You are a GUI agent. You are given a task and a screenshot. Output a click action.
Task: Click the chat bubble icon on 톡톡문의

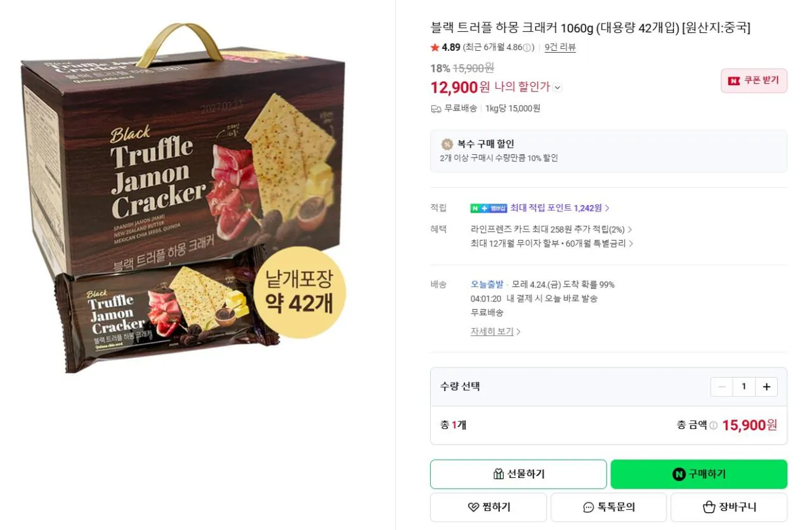tap(587, 507)
